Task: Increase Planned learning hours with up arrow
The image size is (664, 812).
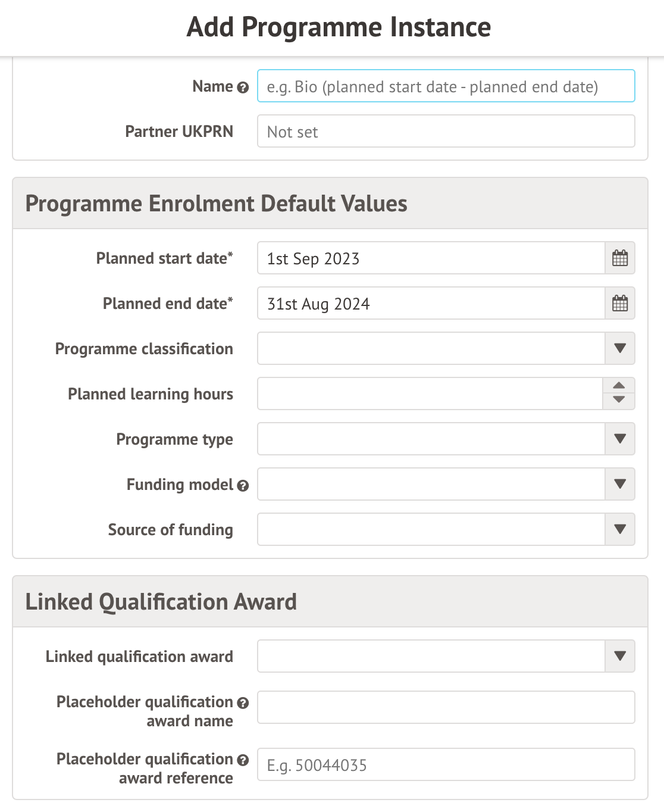Action: (619, 386)
